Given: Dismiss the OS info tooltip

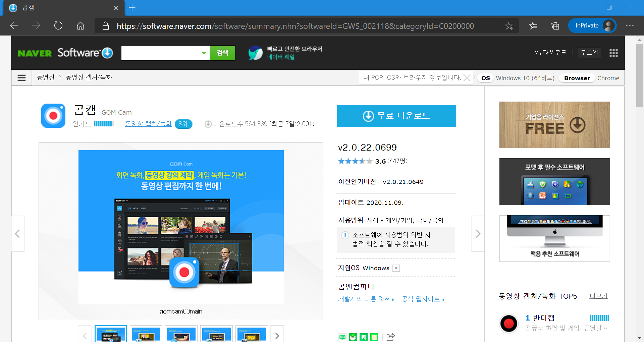Looking at the screenshot, I should coord(467,78).
